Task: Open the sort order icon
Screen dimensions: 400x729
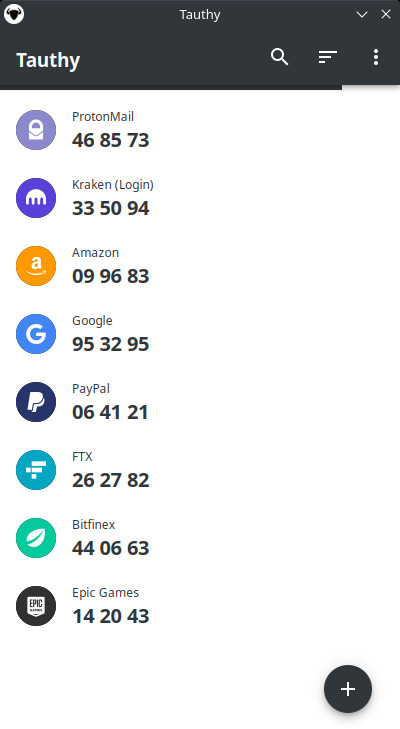Action: [x=327, y=57]
